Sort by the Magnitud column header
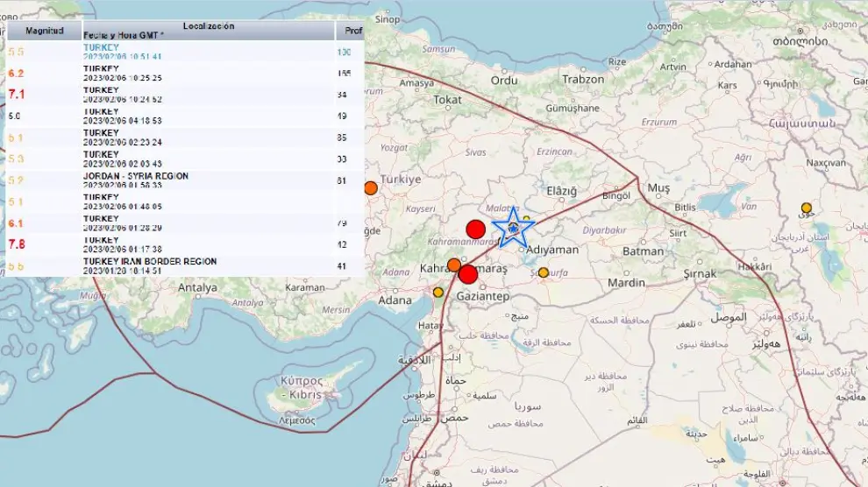 (x=44, y=31)
